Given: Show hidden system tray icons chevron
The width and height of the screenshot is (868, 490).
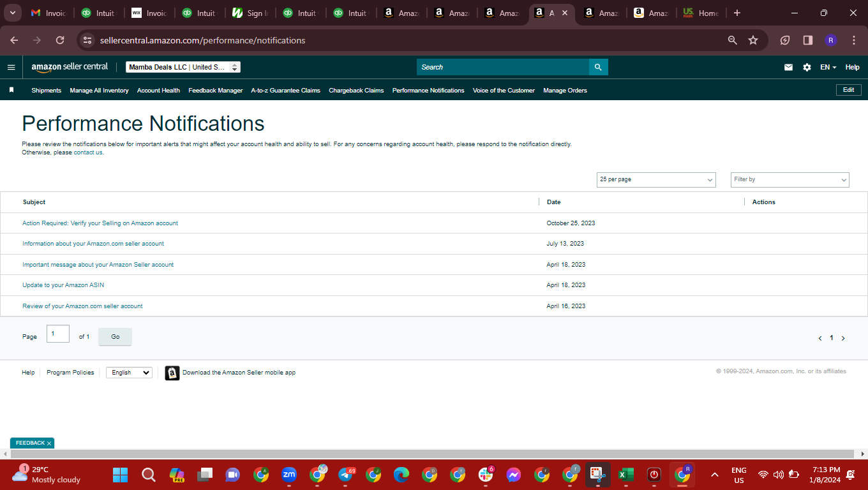Looking at the screenshot, I should click(x=715, y=475).
